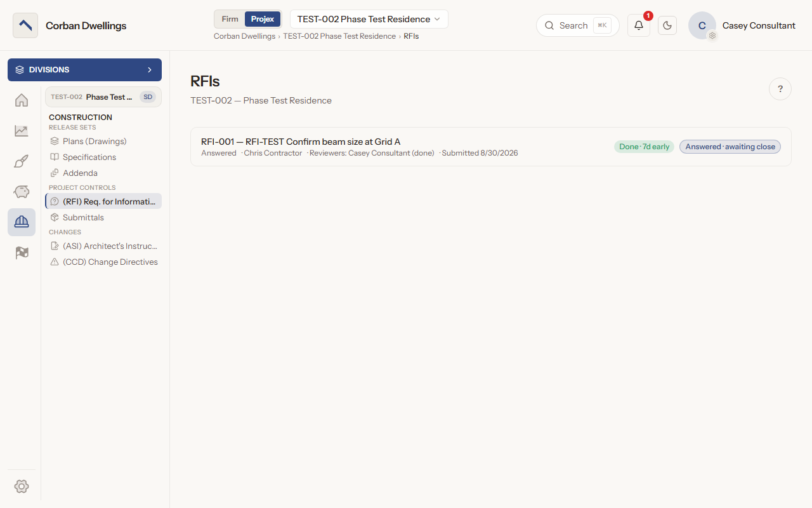Screen dimensions: 812x508
Task: Open the analytics chart icon in rail
Action: pyautogui.click(x=22, y=131)
